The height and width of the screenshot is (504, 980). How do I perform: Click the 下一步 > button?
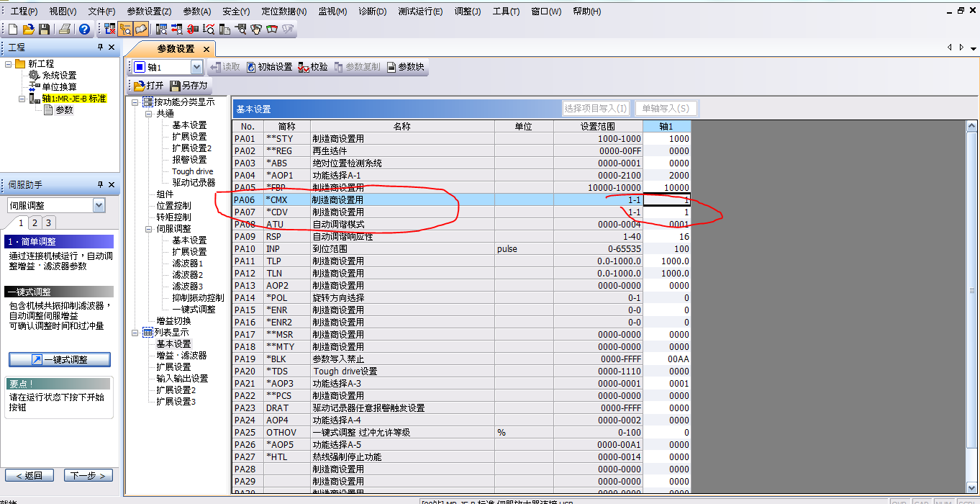tap(89, 475)
